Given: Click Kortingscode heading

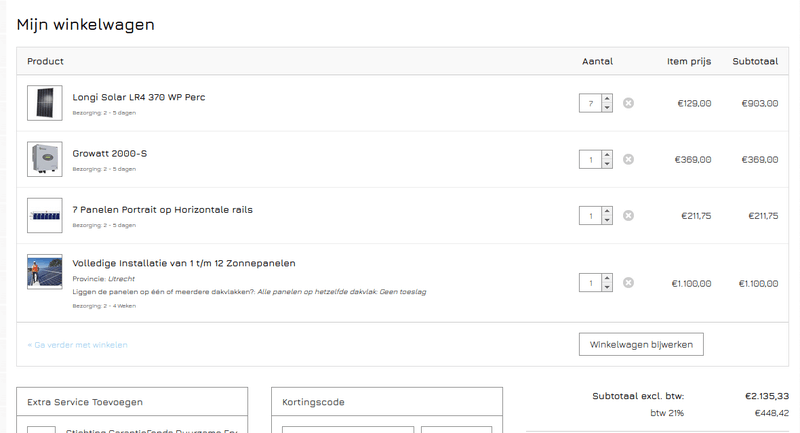Looking at the screenshot, I should 313,402.
